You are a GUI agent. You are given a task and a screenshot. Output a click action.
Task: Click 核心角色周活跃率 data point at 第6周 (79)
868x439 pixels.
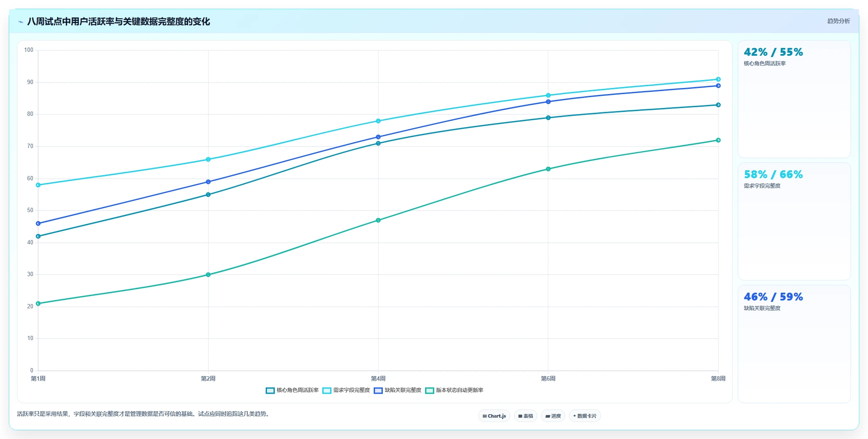tap(548, 118)
